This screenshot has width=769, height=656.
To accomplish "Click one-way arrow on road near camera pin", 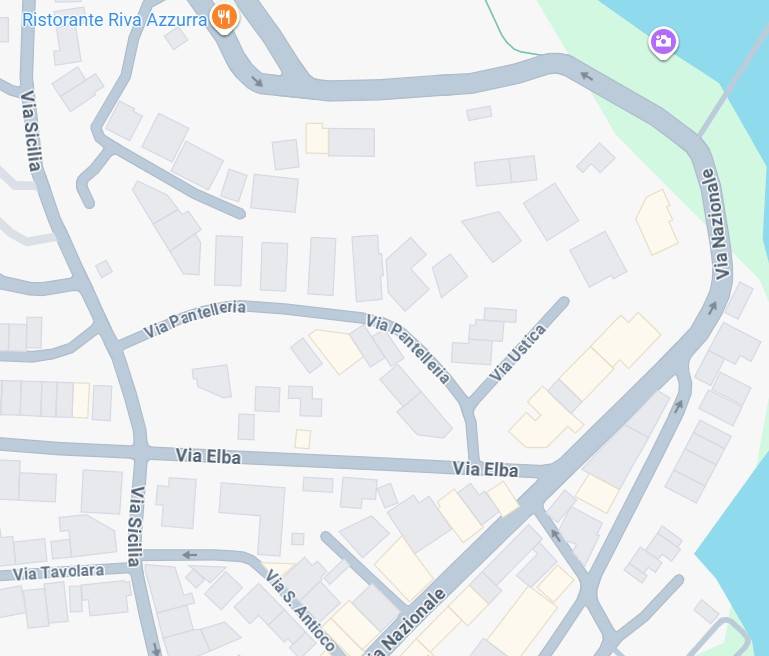I will (x=587, y=76).
